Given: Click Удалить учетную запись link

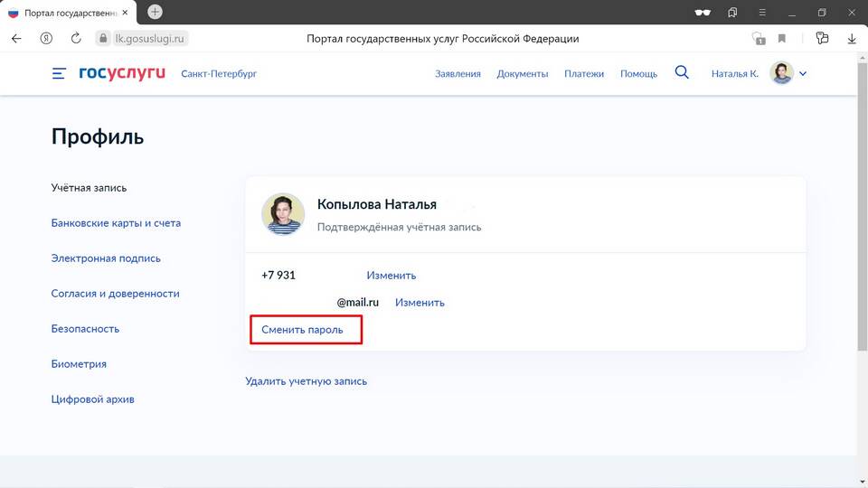Looking at the screenshot, I should (x=306, y=381).
